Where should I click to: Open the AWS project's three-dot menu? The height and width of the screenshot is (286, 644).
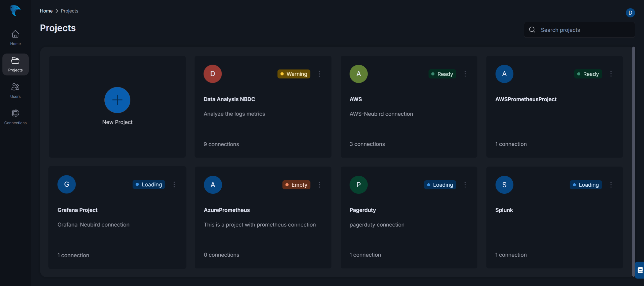click(x=465, y=74)
